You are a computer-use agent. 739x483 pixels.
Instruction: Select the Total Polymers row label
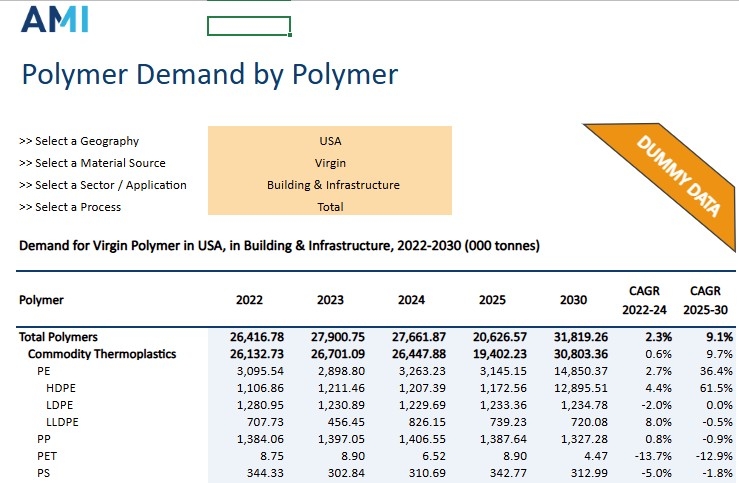pos(60,338)
